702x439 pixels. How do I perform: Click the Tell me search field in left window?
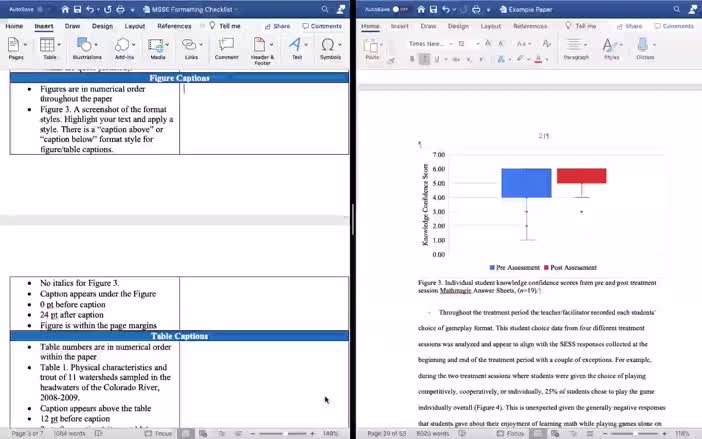[x=229, y=26]
